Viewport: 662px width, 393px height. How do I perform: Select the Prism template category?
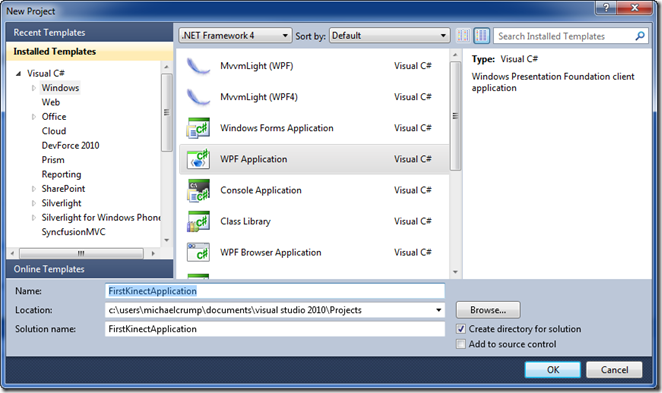(x=53, y=160)
